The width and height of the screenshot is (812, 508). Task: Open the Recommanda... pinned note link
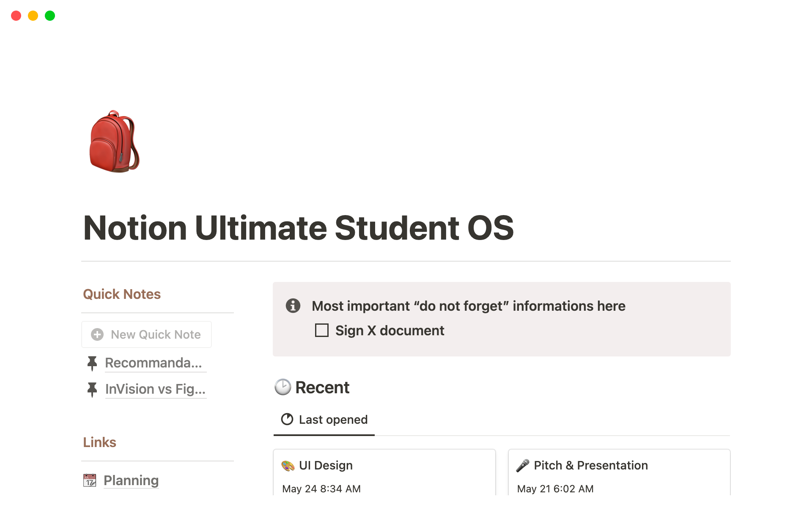[154, 363]
